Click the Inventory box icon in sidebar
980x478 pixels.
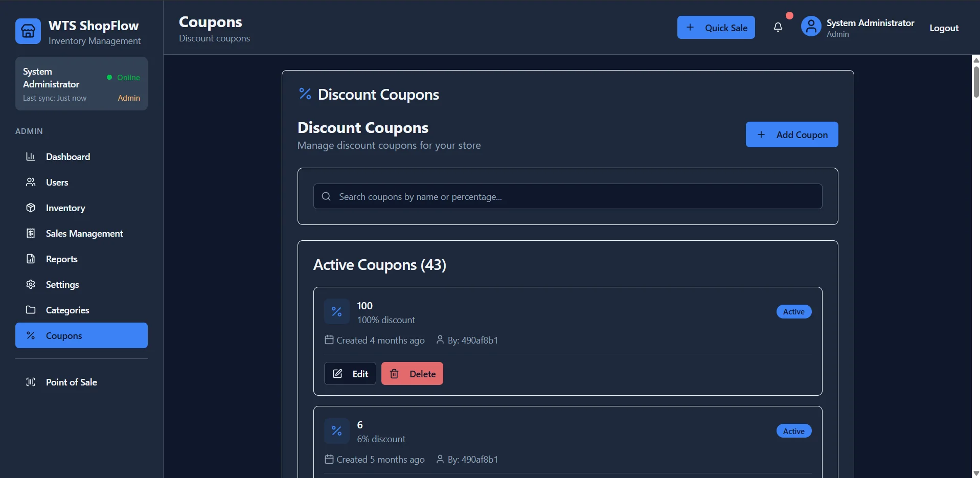[31, 208]
